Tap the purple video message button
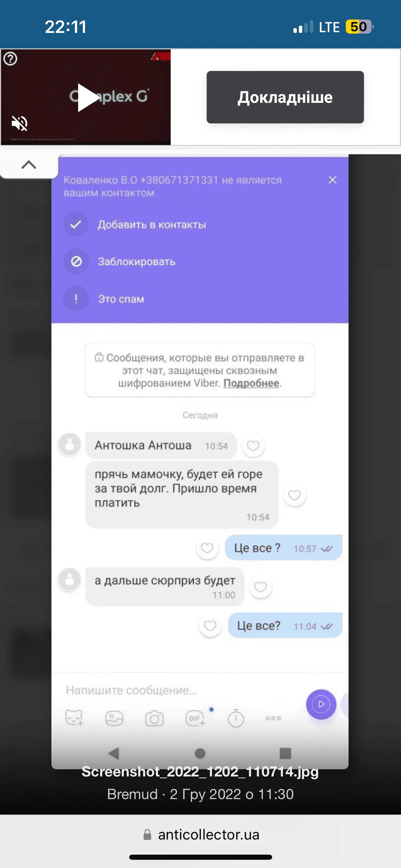The width and height of the screenshot is (401, 868). coord(321,704)
